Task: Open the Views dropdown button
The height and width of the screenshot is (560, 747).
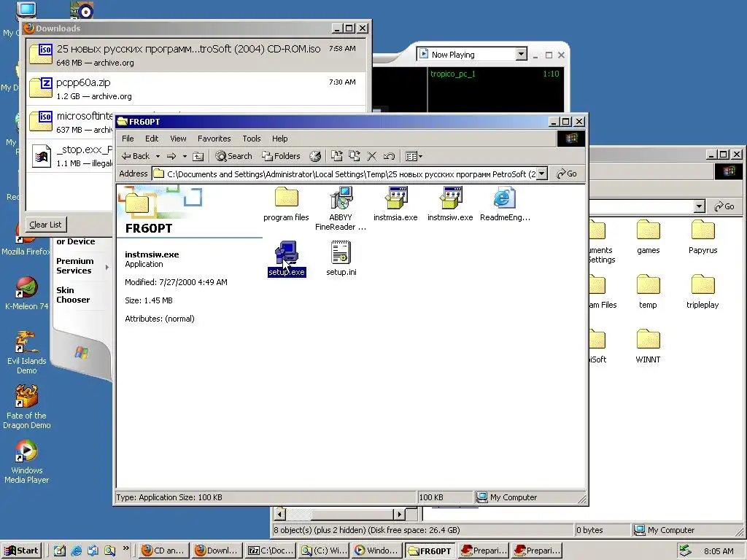Action: (414, 156)
